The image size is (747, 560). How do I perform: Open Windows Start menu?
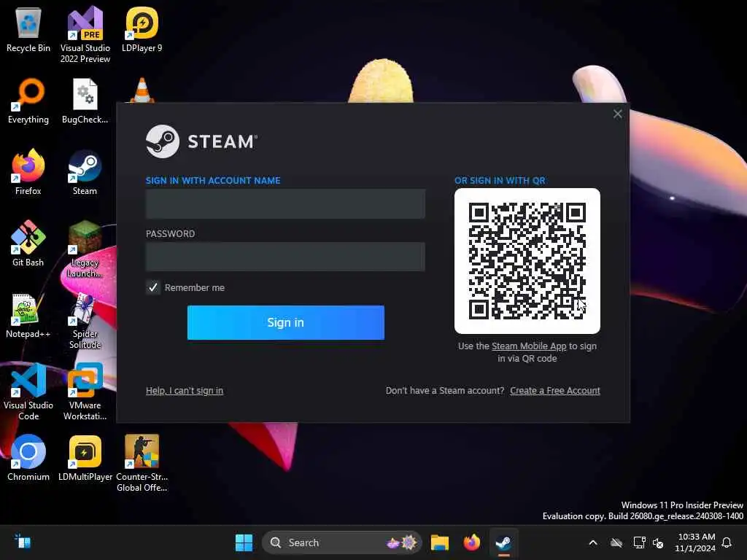(x=244, y=542)
